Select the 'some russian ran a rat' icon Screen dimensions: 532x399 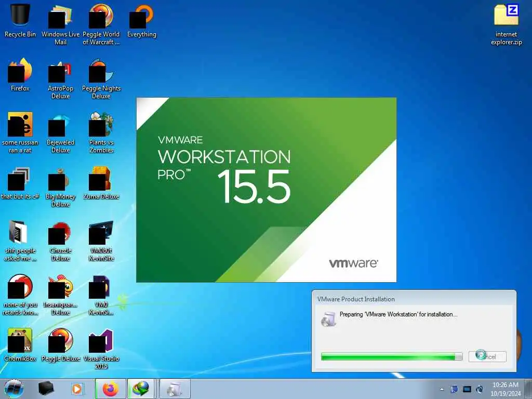pos(20,132)
